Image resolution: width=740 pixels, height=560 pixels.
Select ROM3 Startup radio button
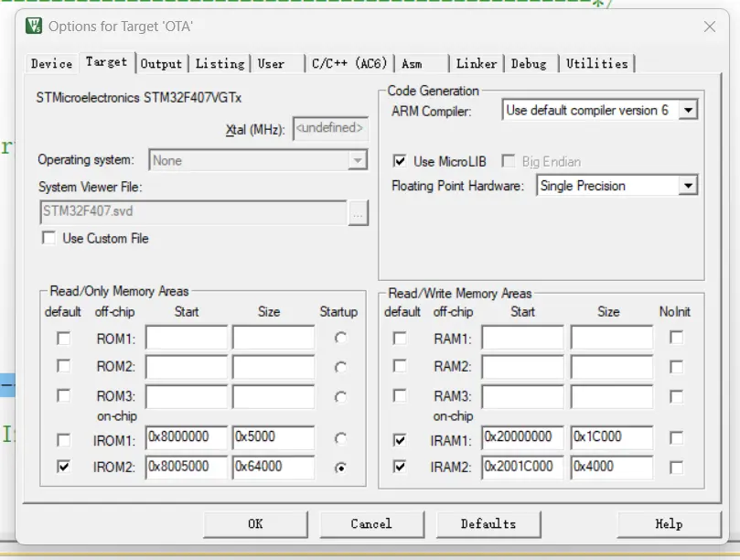340,396
